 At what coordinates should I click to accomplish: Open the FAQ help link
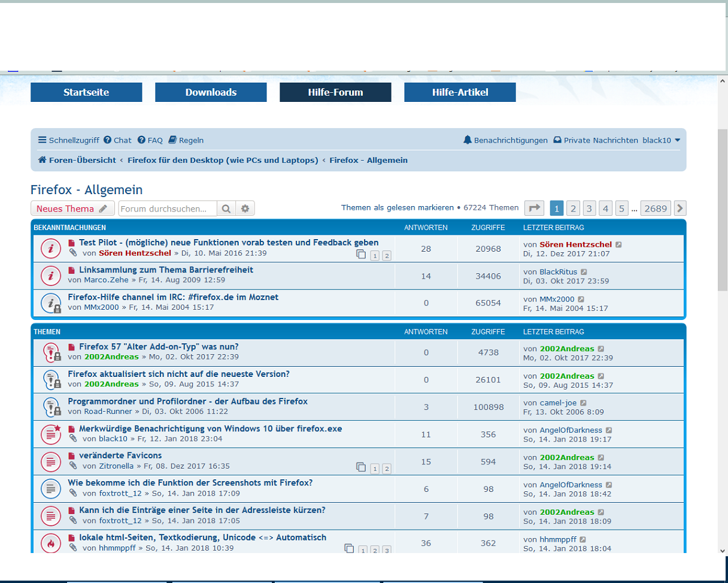coord(150,140)
